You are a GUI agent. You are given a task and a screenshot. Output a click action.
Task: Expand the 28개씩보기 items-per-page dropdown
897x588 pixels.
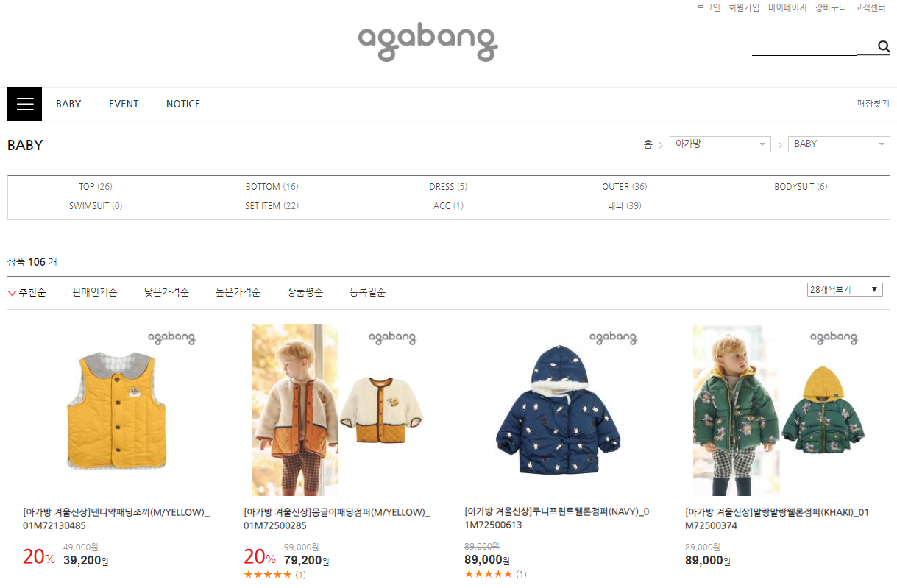(845, 290)
